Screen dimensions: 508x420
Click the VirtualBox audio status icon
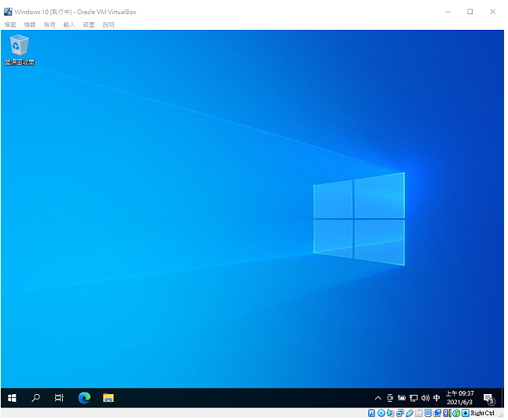click(x=390, y=413)
